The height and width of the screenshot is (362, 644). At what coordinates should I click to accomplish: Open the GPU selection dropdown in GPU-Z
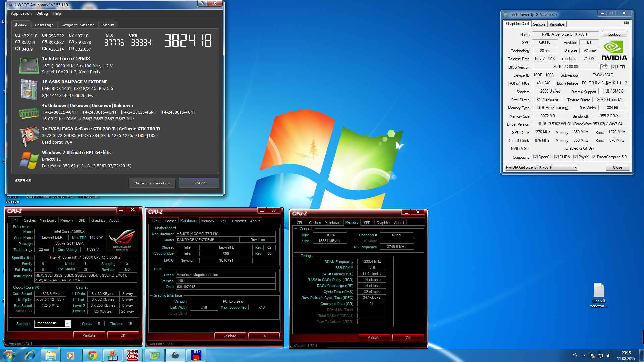(541, 167)
